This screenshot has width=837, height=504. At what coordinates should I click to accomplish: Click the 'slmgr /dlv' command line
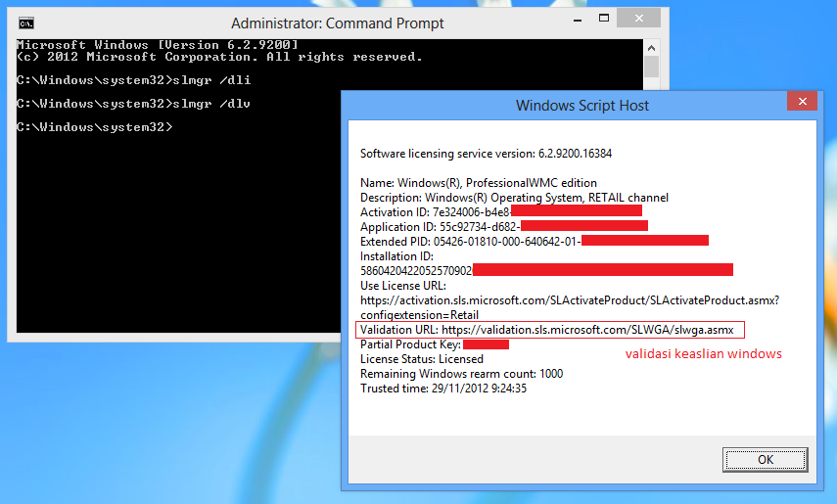point(133,104)
